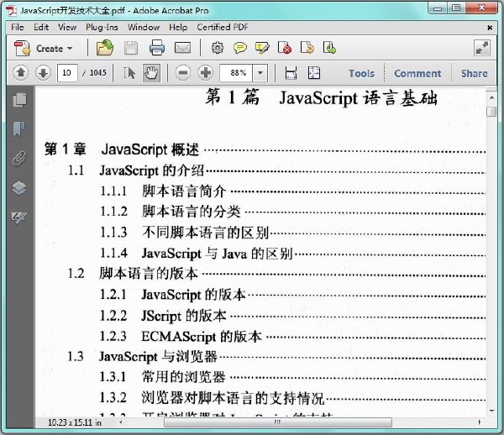
Task: Click TOC entry 1.1 JavaScript 的介绍
Action: [135, 170]
